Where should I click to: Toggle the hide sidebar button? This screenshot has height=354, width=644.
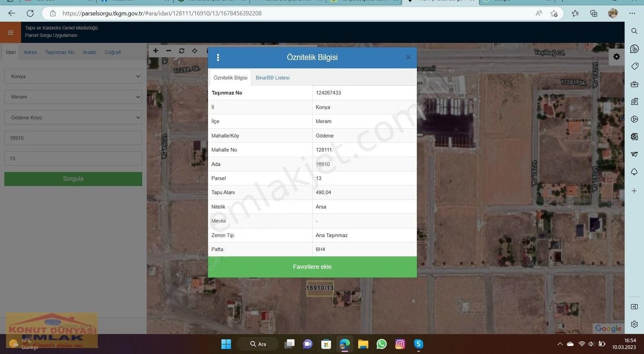pyautogui.click(x=634, y=307)
